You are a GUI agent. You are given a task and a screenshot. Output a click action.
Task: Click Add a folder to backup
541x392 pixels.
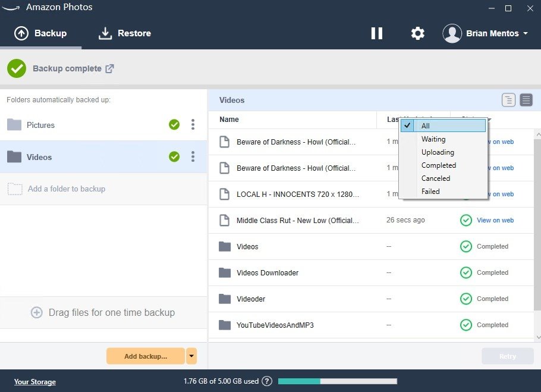tap(103, 189)
